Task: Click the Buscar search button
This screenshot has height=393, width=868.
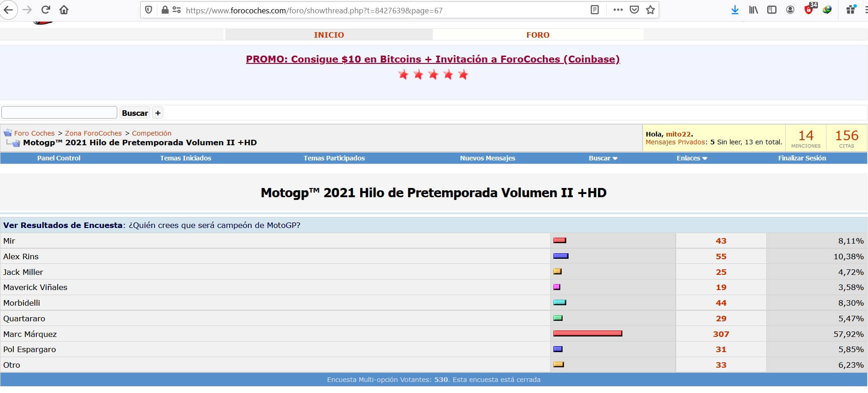Action: pos(135,113)
